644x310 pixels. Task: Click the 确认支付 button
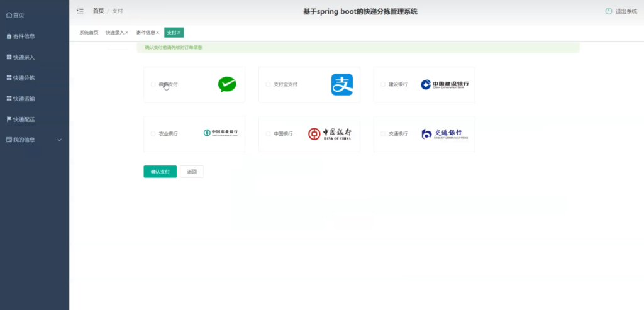pyautogui.click(x=160, y=172)
